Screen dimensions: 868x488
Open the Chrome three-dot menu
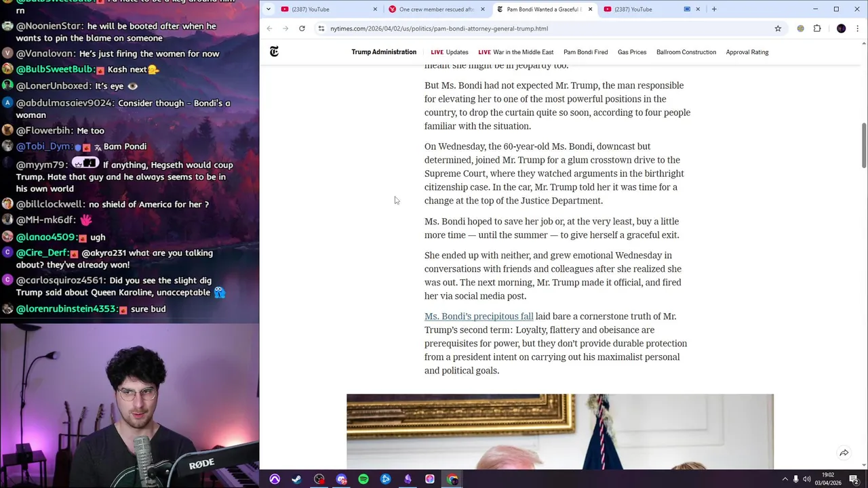pyautogui.click(x=858, y=28)
